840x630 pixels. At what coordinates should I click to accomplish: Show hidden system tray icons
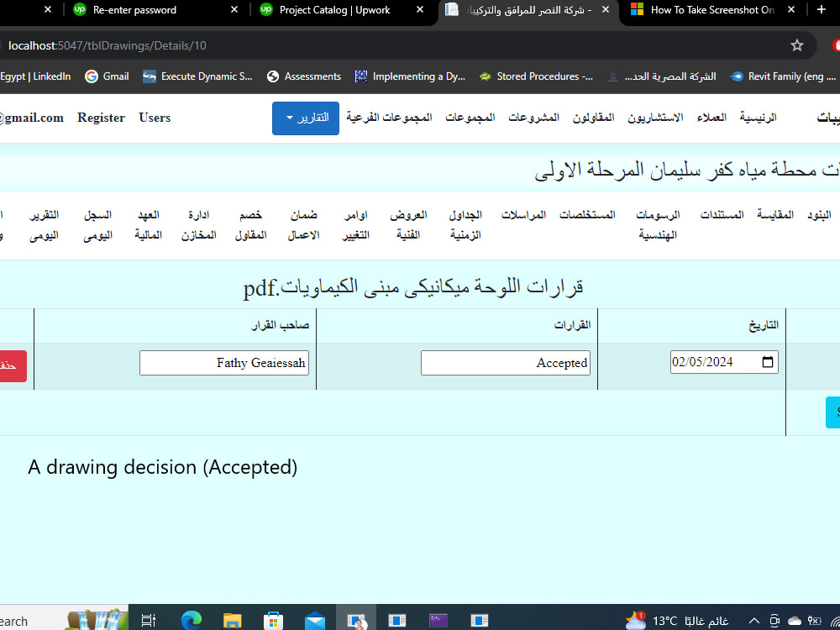click(x=753, y=621)
